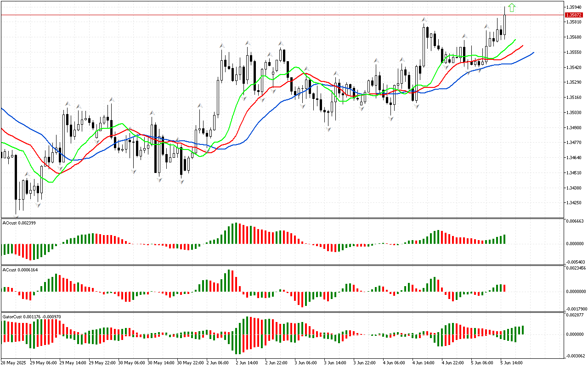The width and height of the screenshot is (588, 368).
Task: Click the green up arrow signal at top right
Action: click(x=512, y=7)
